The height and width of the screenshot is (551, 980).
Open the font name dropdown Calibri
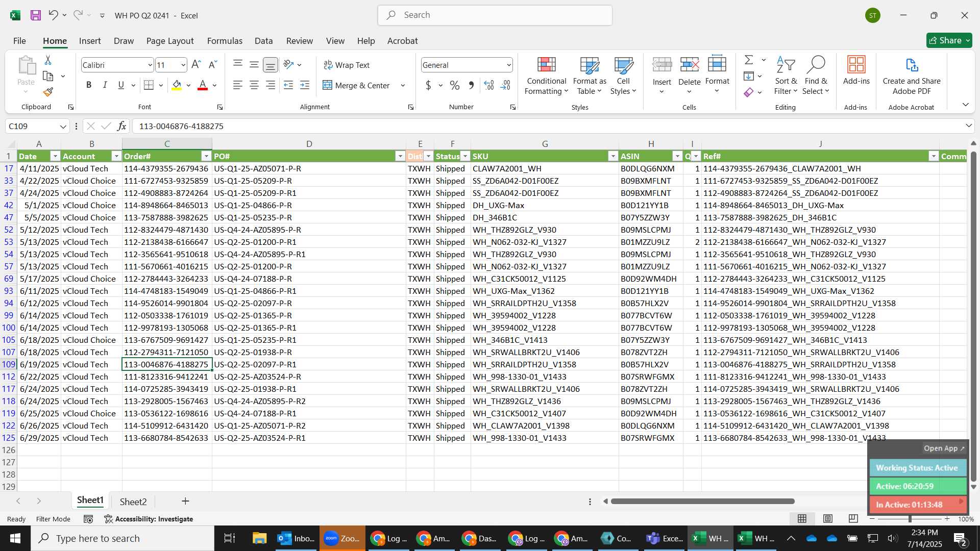(150, 65)
